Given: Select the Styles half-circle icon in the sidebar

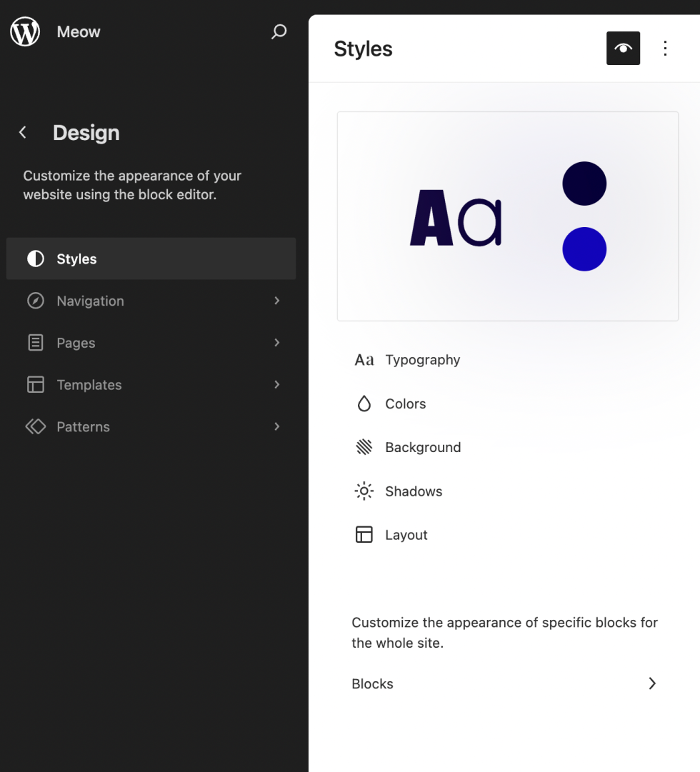Looking at the screenshot, I should point(36,259).
